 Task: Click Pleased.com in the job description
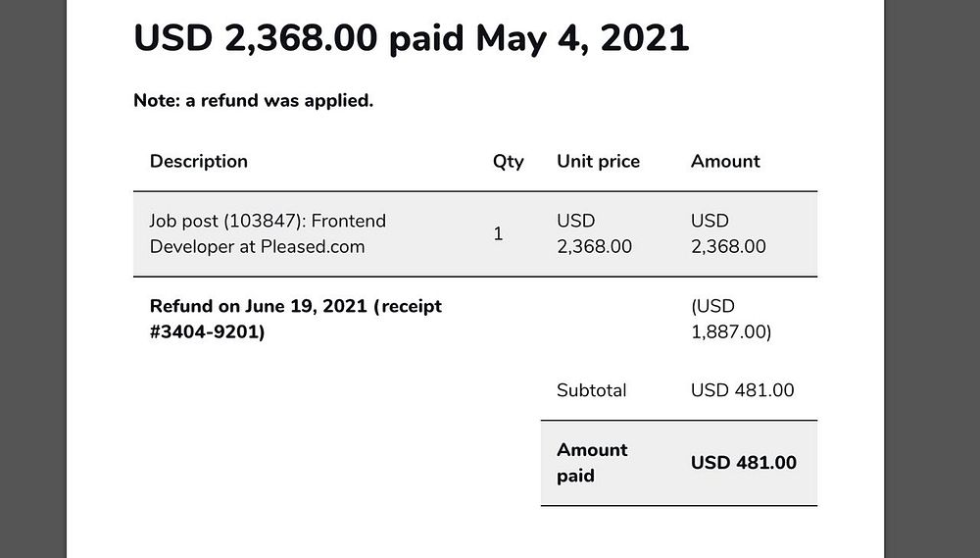point(312,247)
